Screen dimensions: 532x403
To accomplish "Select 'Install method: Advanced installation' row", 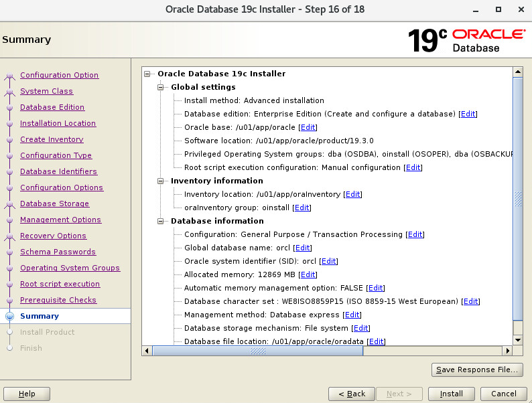I will (x=254, y=100).
